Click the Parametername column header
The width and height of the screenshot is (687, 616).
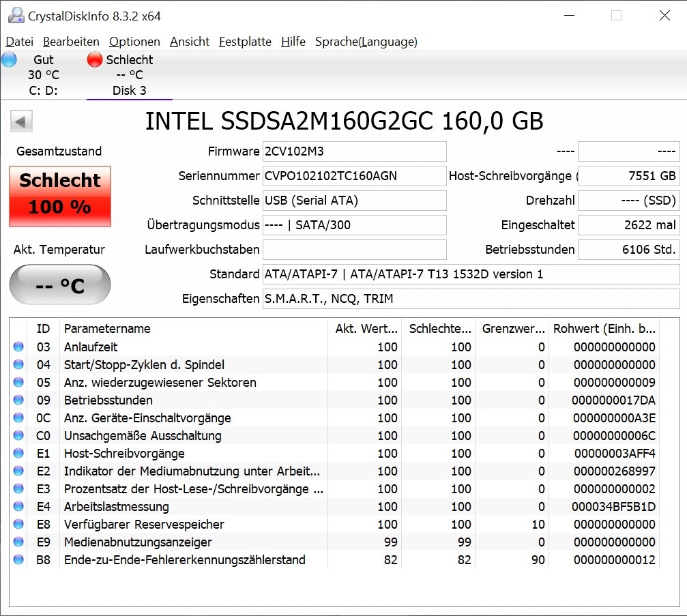(x=193, y=328)
